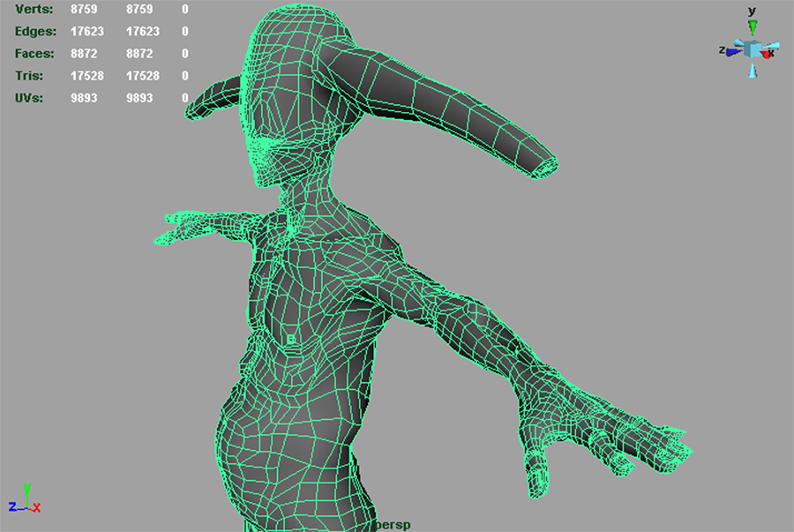The width and height of the screenshot is (794, 532).
Task: Click the first 17528 Tris count value
Action: tap(87, 76)
